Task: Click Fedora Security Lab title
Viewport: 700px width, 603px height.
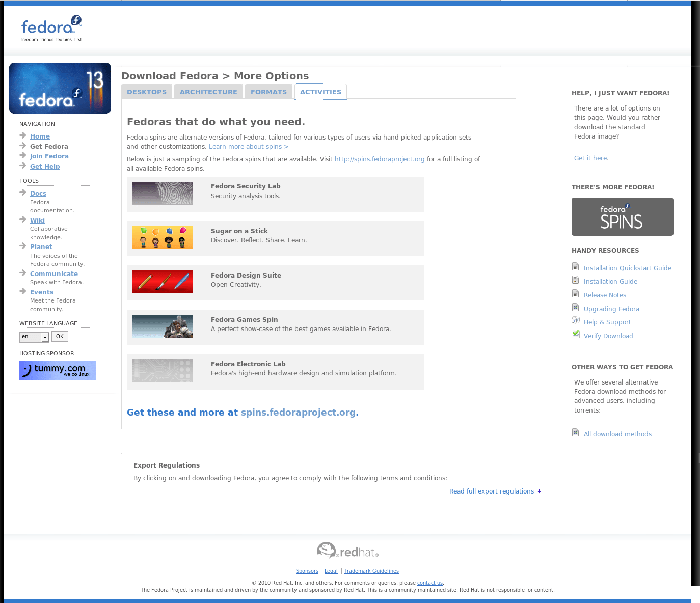Action: pyautogui.click(x=246, y=186)
